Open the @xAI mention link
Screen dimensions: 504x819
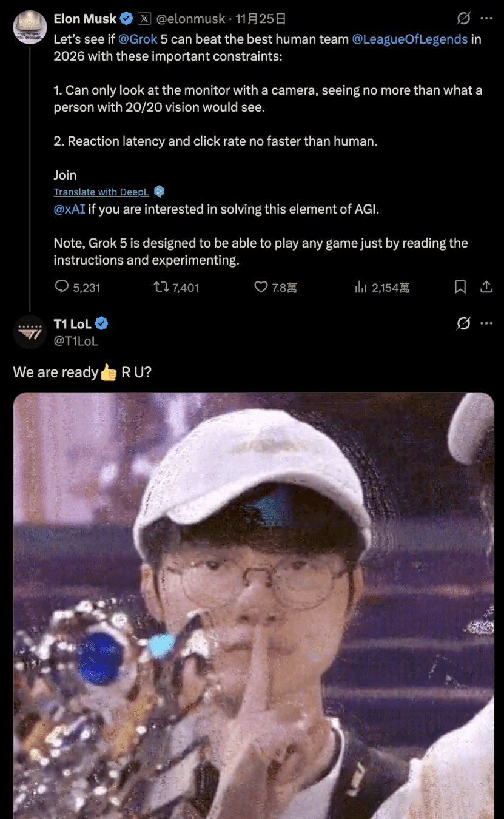point(69,210)
